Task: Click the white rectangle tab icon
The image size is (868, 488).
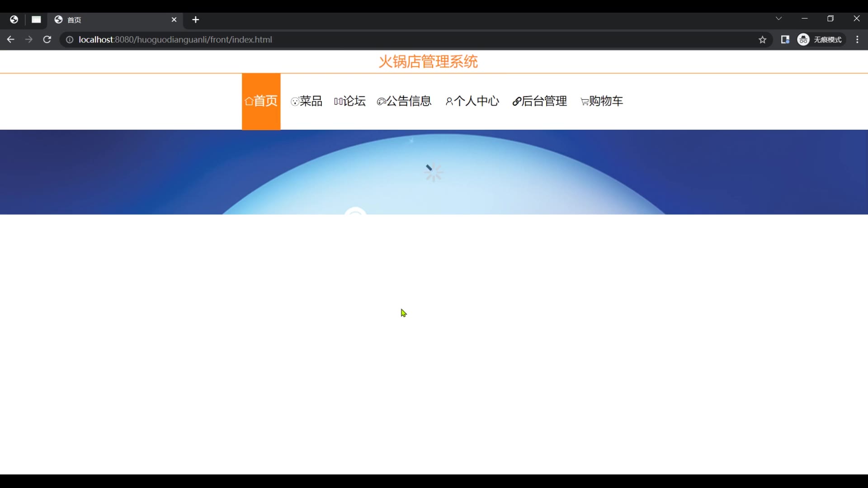Action: point(37,19)
